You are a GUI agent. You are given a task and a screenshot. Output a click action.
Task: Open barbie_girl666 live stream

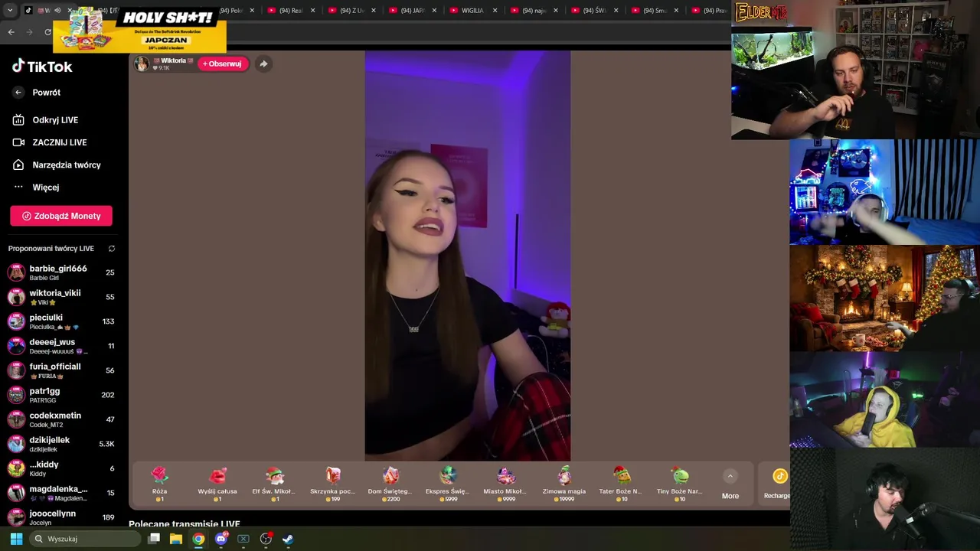pyautogui.click(x=61, y=272)
